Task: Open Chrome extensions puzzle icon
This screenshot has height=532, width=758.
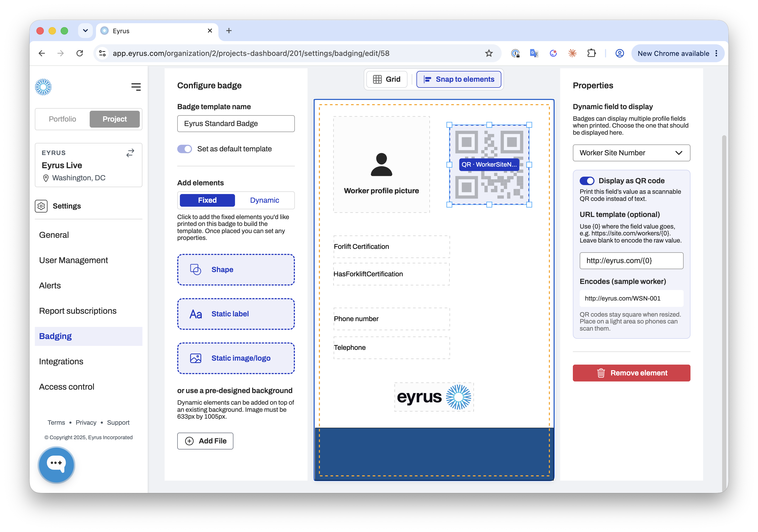Action: (591, 53)
